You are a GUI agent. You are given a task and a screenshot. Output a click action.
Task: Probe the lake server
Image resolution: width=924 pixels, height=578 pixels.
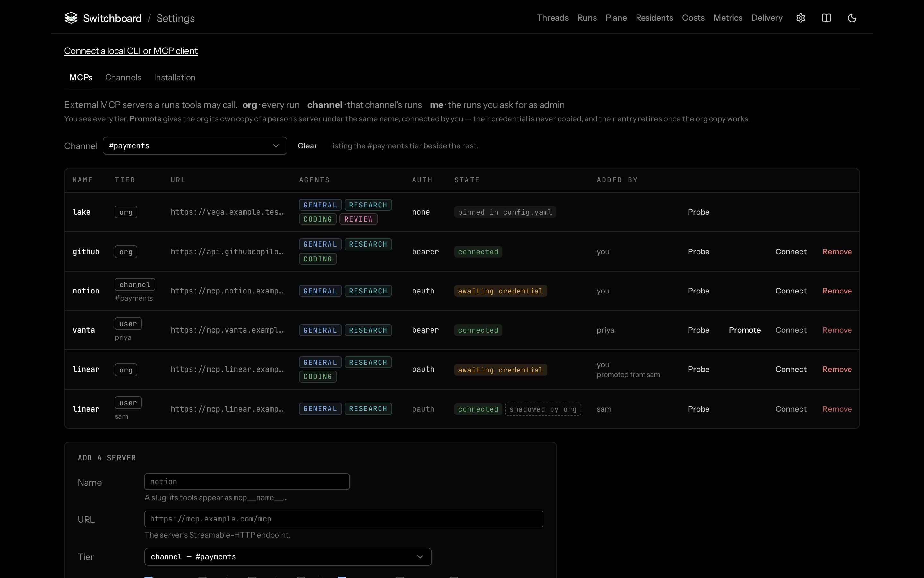click(x=698, y=212)
